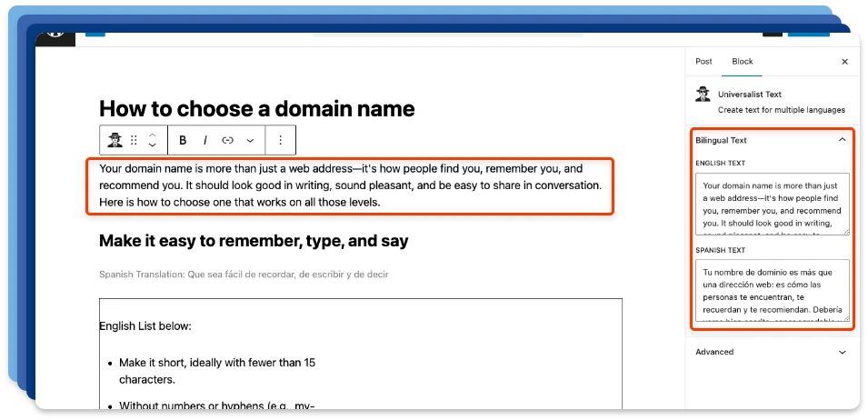Click the Universalist block icon in block toolbar
Screen dimensions: 868x420
tap(115, 140)
